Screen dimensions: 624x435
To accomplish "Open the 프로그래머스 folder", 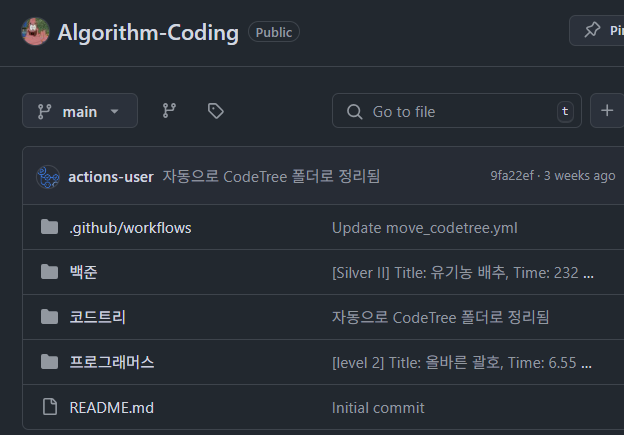I will tap(112, 362).
